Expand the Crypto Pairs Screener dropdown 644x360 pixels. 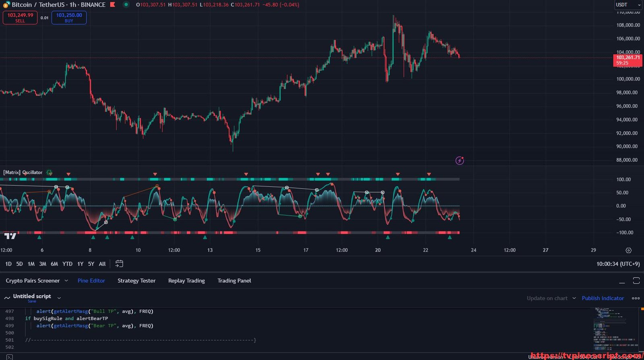pyautogui.click(x=66, y=281)
